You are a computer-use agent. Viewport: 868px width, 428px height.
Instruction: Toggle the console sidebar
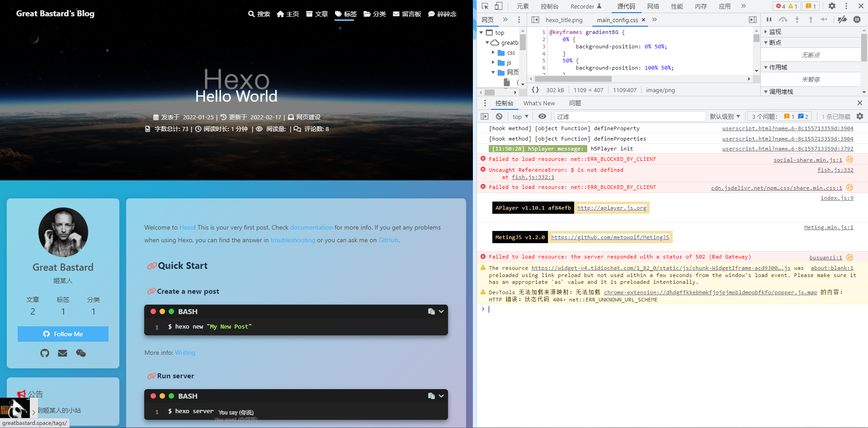click(485, 117)
